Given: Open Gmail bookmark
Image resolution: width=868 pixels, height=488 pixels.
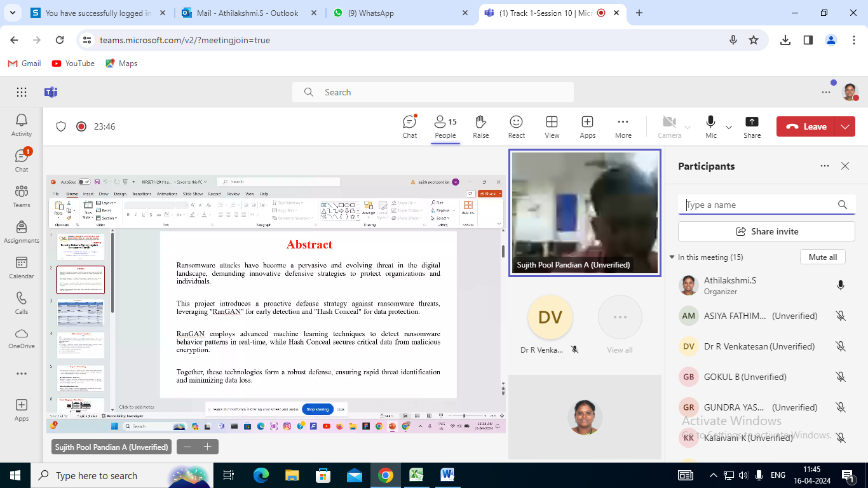Looking at the screenshot, I should [24, 64].
